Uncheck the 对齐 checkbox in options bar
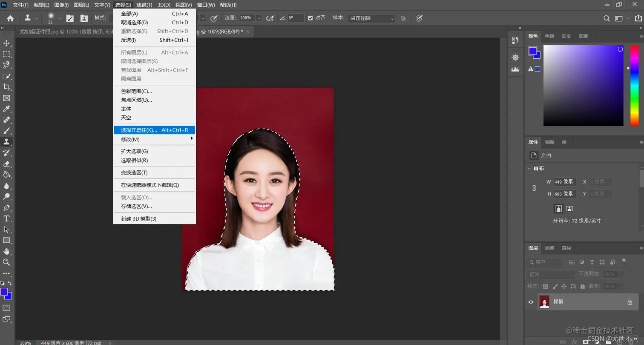Viewport: 644px width, 345px height. (x=310, y=18)
